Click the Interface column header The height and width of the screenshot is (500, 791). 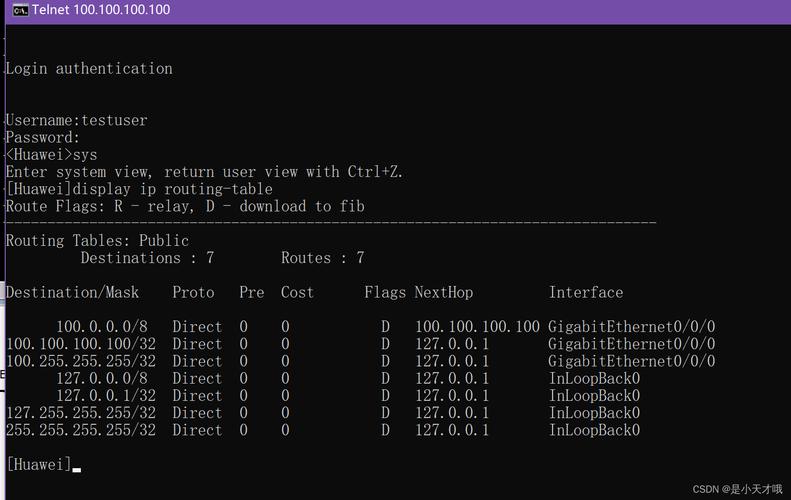(586, 293)
